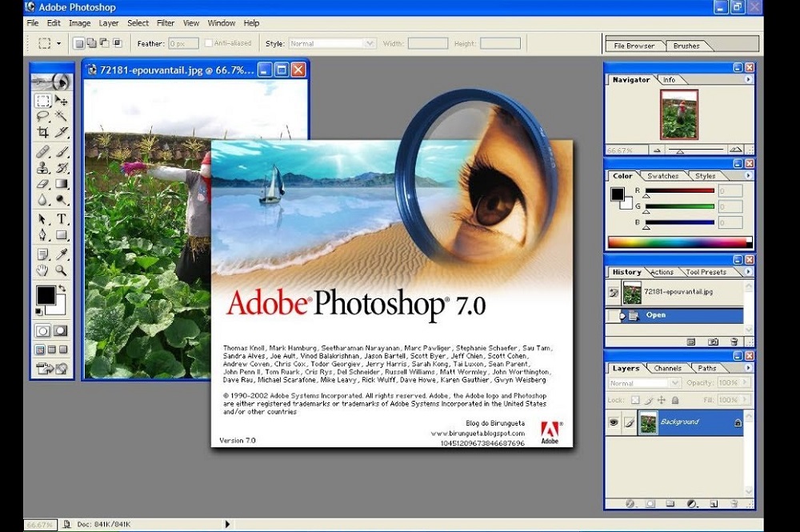This screenshot has width=800, height=532.
Task: Toggle Anti-aliased checkbox
Action: (208, 43)
